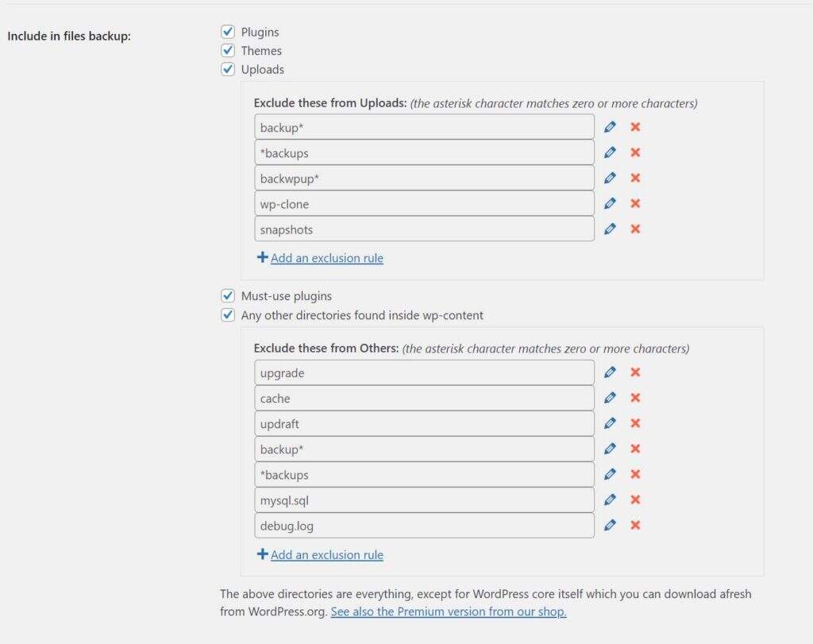Edit the mysql.sql exclusion rule
813x644 pixels.
(x=610, y=499)
